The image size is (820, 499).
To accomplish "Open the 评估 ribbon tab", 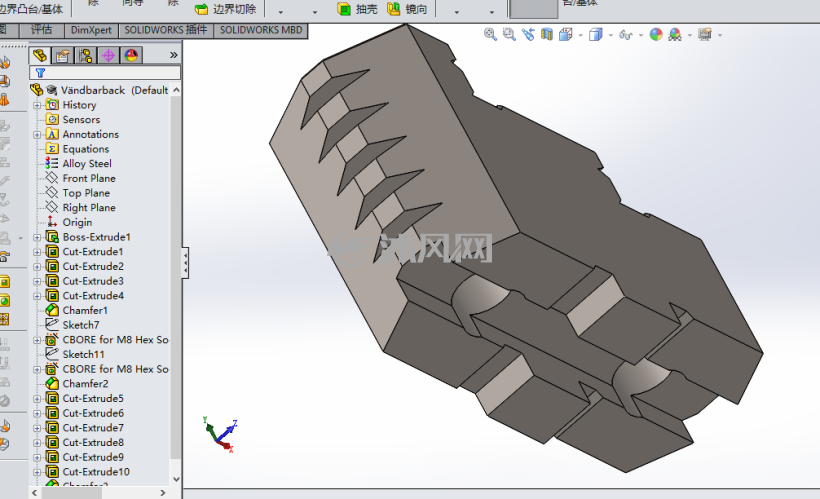I will pos(42,30).
